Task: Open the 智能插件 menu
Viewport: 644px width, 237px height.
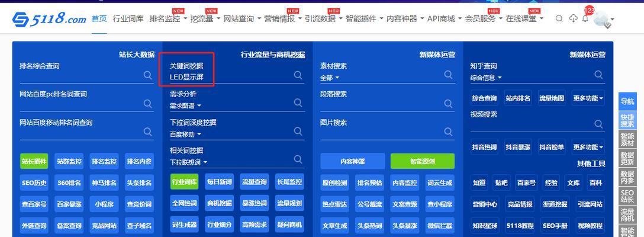Action: (365, 18)
